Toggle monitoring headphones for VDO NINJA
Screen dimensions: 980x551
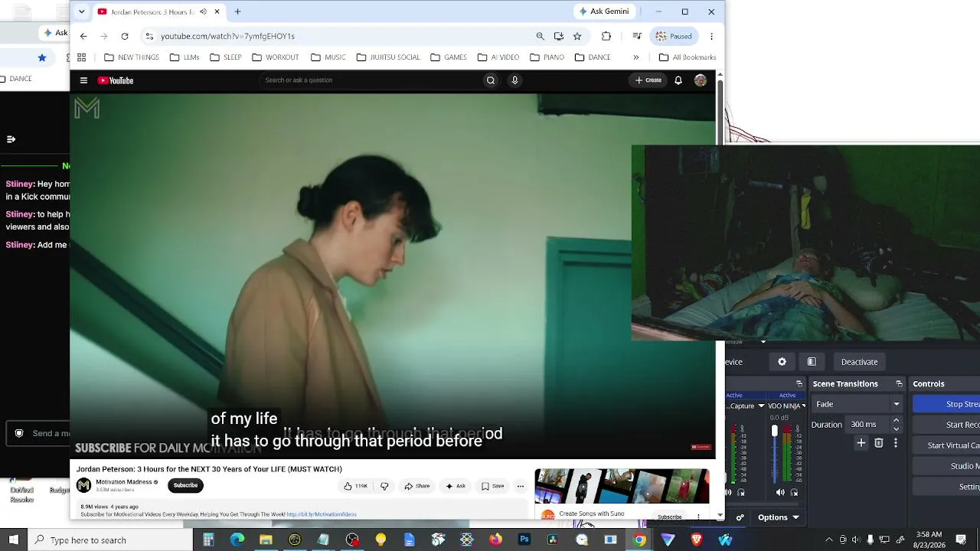click(794, 492)
